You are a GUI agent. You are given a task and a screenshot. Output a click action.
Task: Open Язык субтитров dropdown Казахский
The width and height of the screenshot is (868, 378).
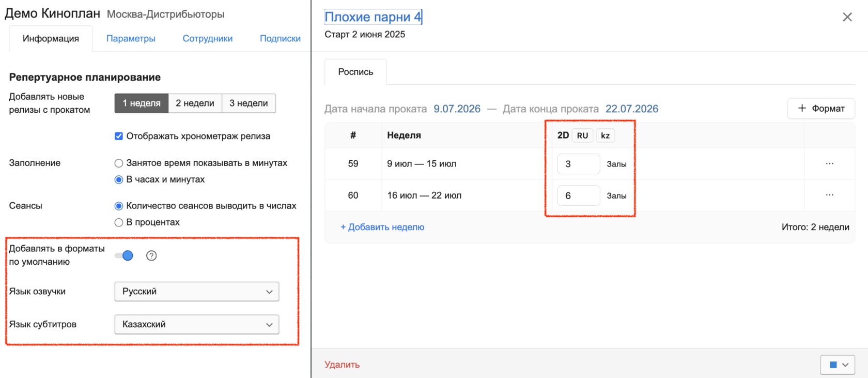(197, 325)
